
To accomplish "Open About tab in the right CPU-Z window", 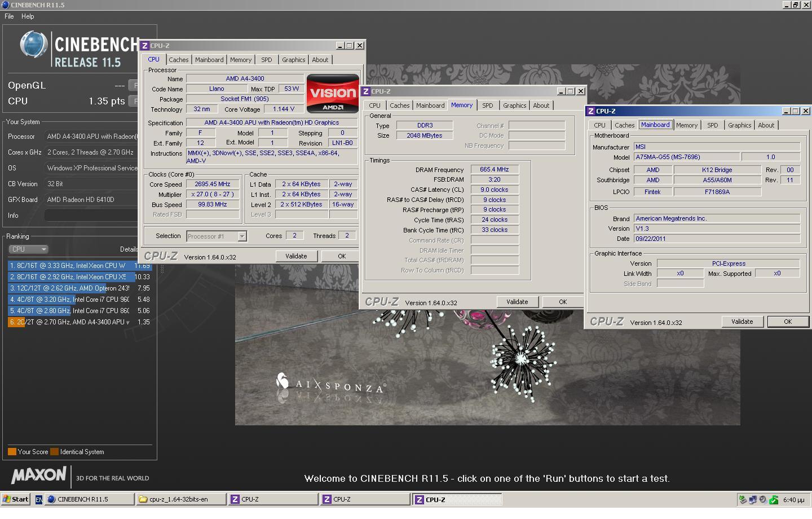I will 766,125.
